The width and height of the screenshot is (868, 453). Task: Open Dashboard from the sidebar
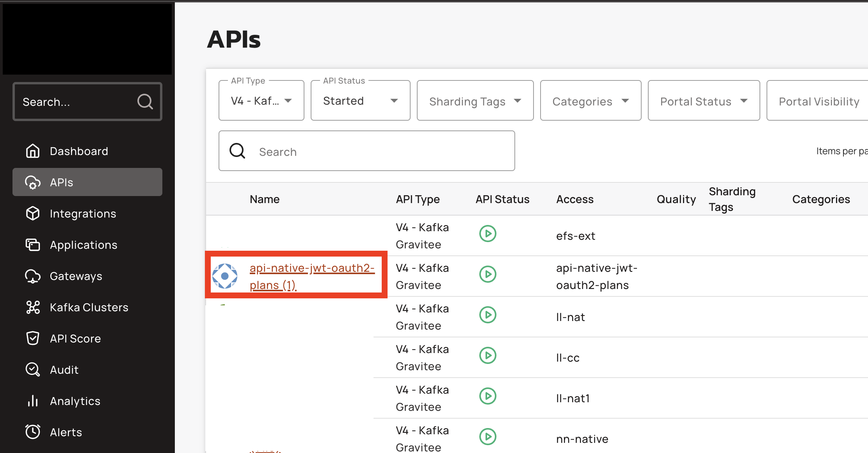point(79,151)
